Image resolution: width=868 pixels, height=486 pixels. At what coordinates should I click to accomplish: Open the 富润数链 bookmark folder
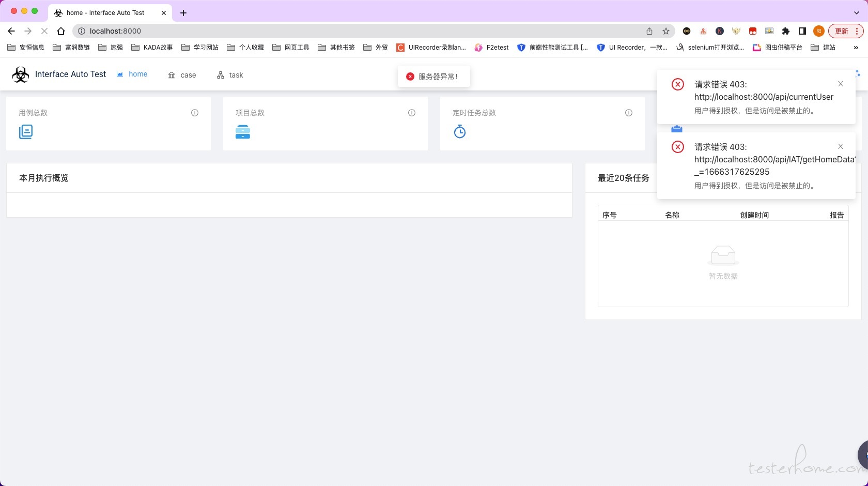point(71,48)
